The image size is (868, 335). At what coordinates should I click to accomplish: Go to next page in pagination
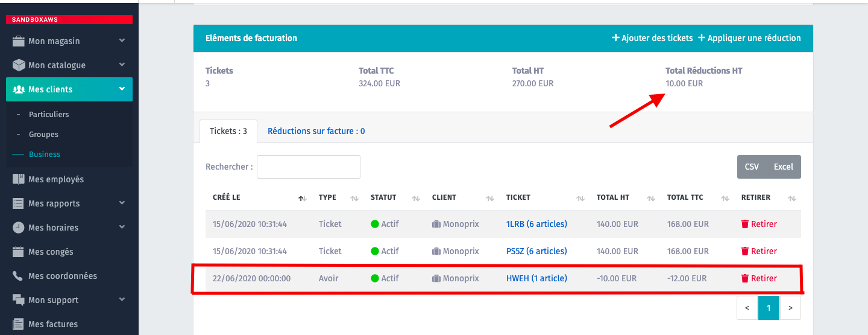tap(790, 308)
